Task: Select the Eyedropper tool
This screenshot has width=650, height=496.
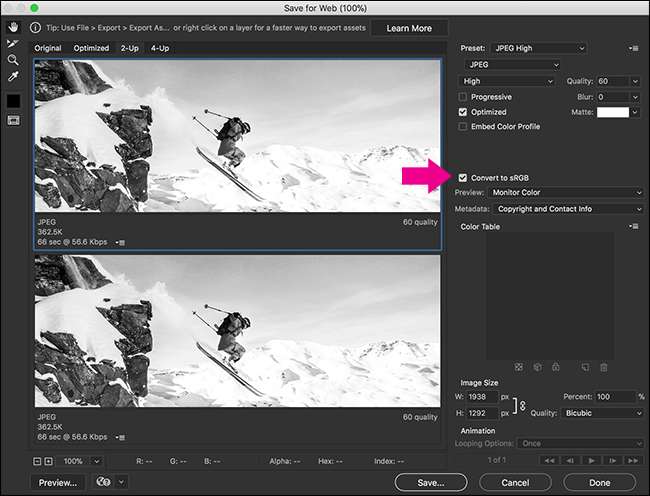Action: pyautogui.click(x=13, y=76)
